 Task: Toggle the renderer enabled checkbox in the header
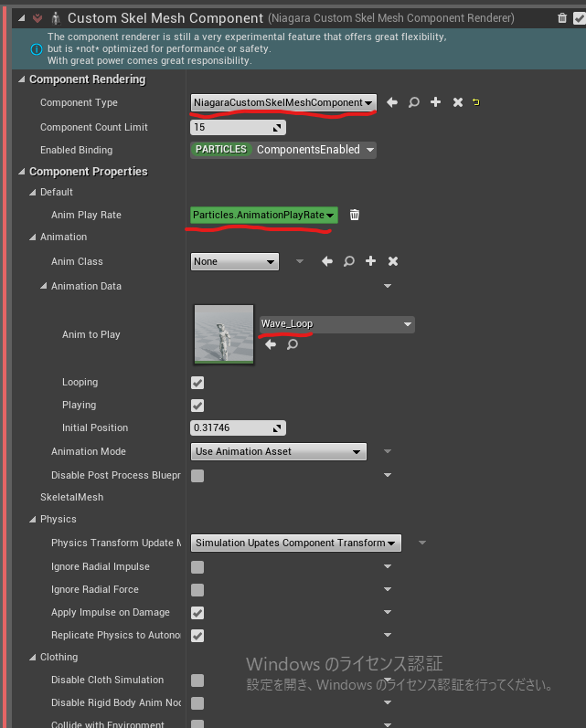[x=580, y=18]
